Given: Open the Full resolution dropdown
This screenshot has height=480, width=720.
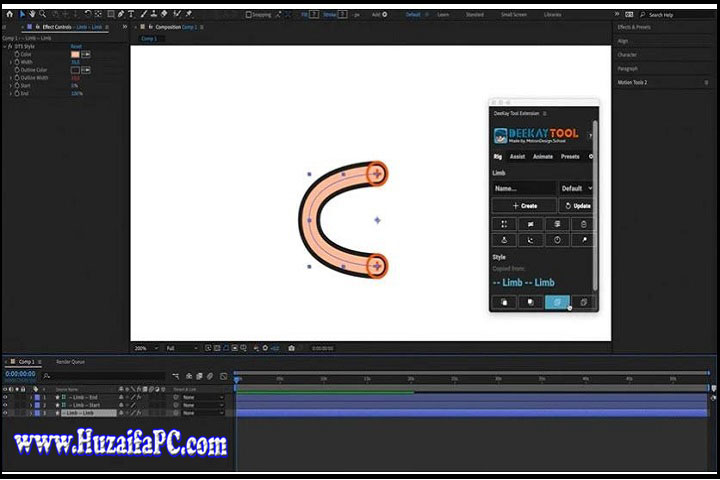Looking at the screenshot, I should (x=182, y=348).
